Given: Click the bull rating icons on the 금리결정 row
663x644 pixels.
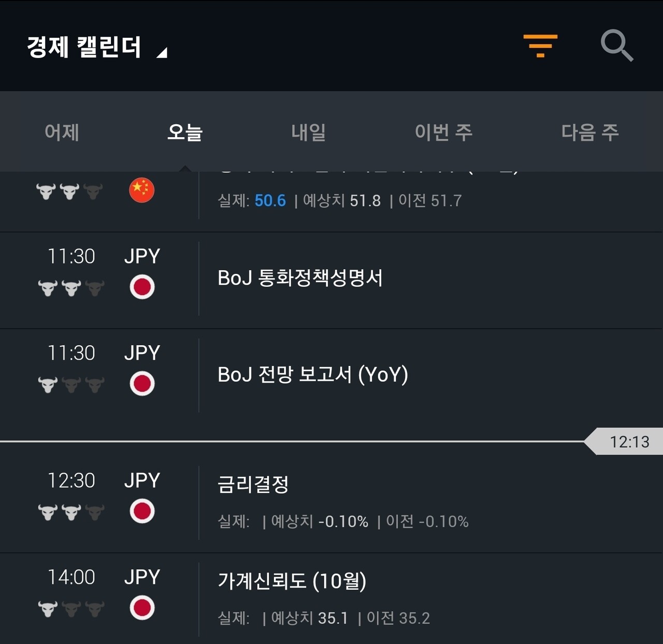Looking at the screenshot, I should [70, 511].
